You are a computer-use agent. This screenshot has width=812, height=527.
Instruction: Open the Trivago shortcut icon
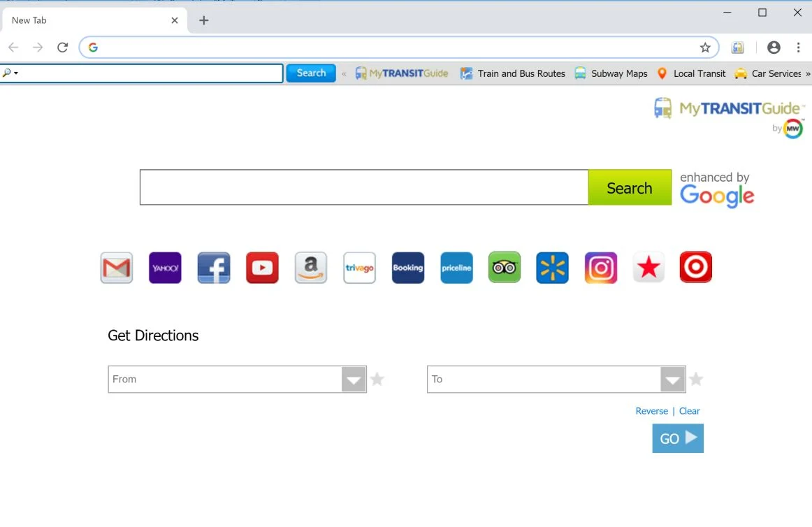pyautogui.click(x=359, y=268)
